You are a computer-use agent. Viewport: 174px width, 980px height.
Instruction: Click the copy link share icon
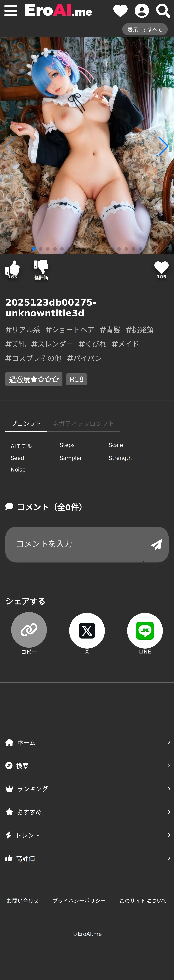coord(29,630)
